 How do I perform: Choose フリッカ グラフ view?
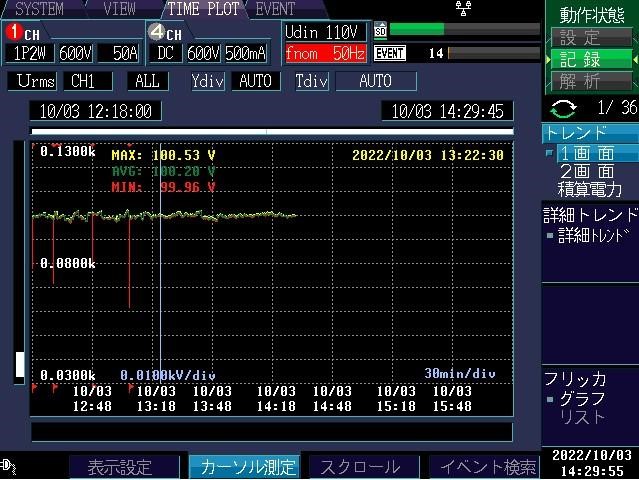click(582, 399)
